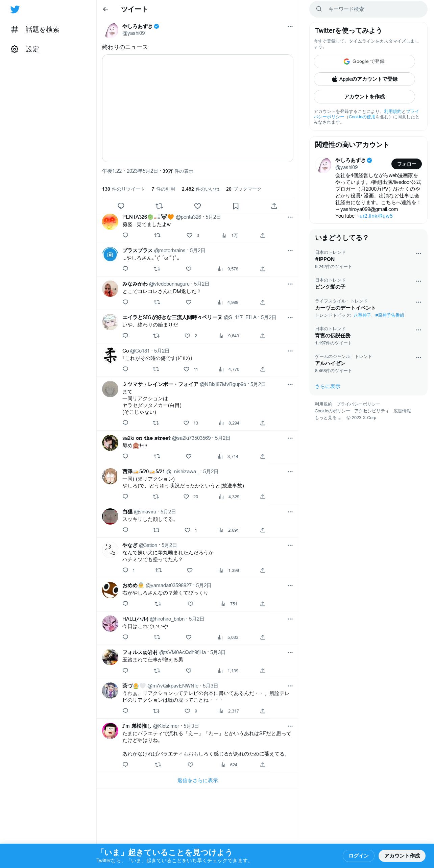Like the main tweet with the heart icon
The image size is (434, 868).
tap(198, 206)
